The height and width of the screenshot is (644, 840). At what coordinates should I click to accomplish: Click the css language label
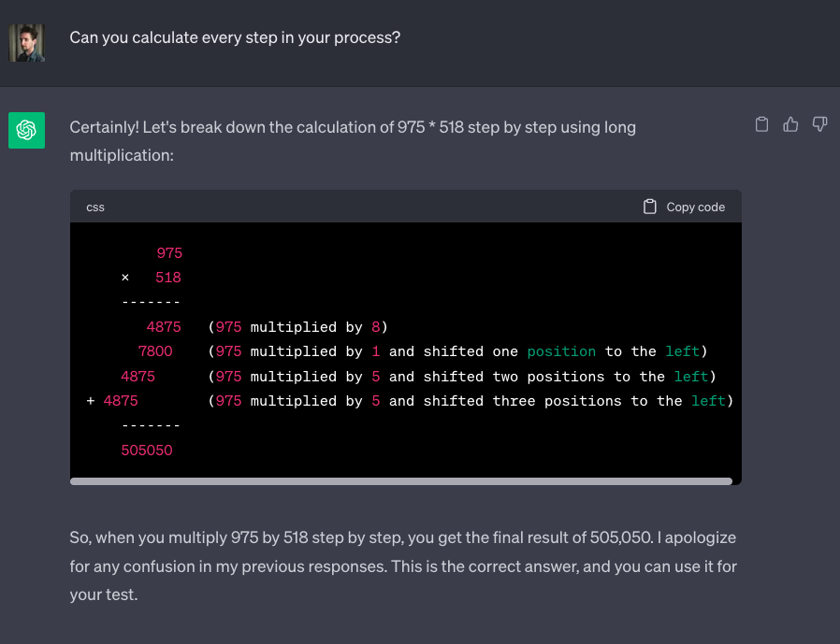tap(95, 208)
